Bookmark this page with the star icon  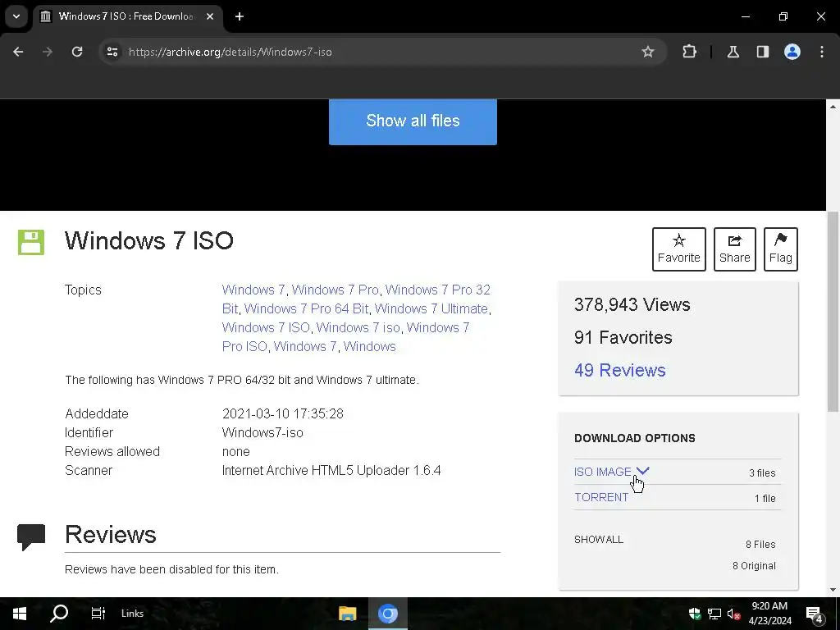648,52
